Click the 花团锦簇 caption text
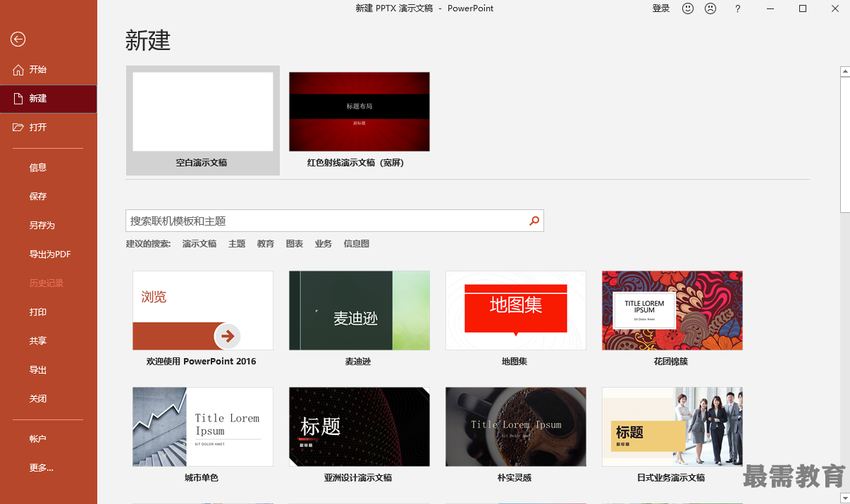 [x=671, y=362]
